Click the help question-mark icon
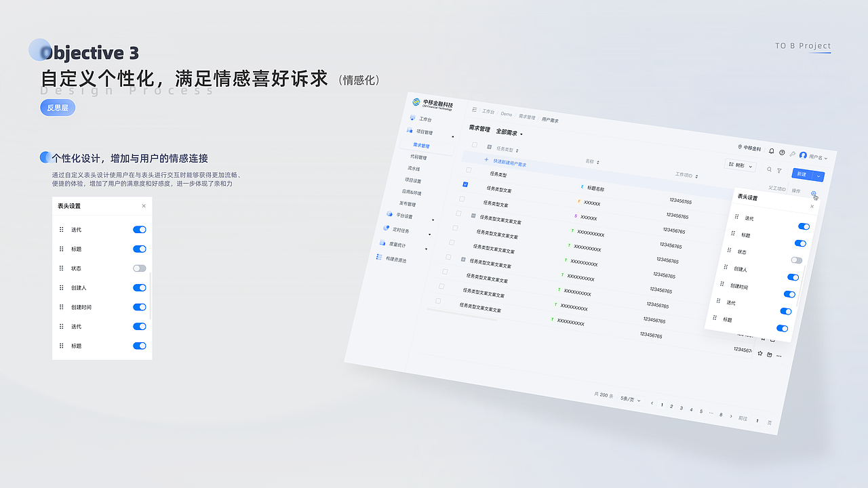Image resolution: width=868 pixels, height=488 pixels. (x=782, y=152)
